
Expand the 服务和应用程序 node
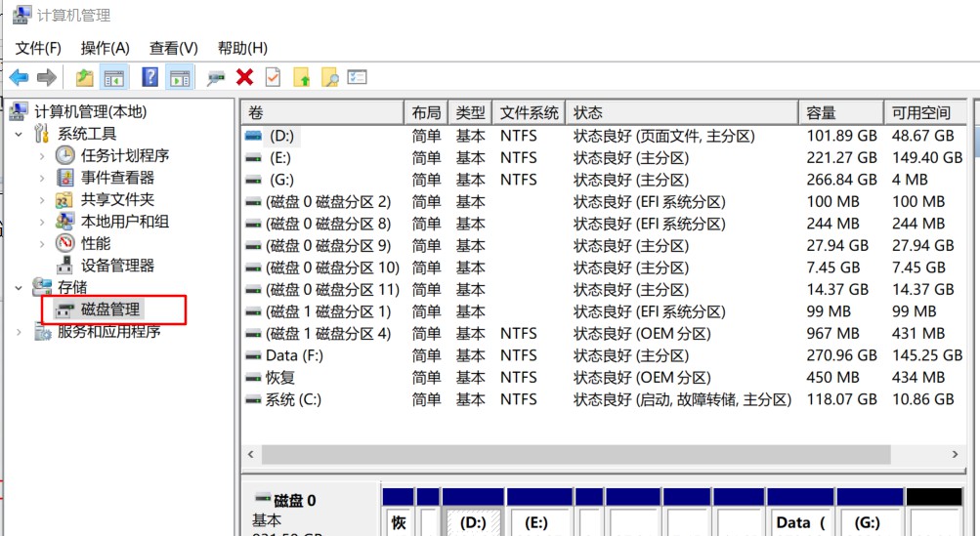(x=19, y=332)
